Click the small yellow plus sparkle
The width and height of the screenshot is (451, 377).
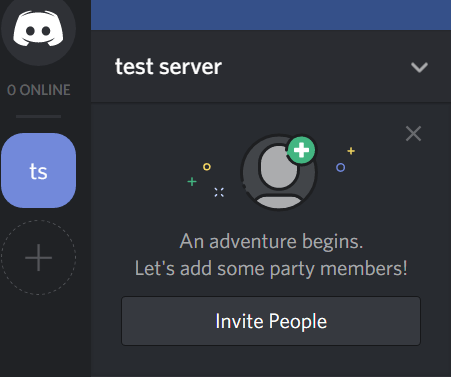351,151
